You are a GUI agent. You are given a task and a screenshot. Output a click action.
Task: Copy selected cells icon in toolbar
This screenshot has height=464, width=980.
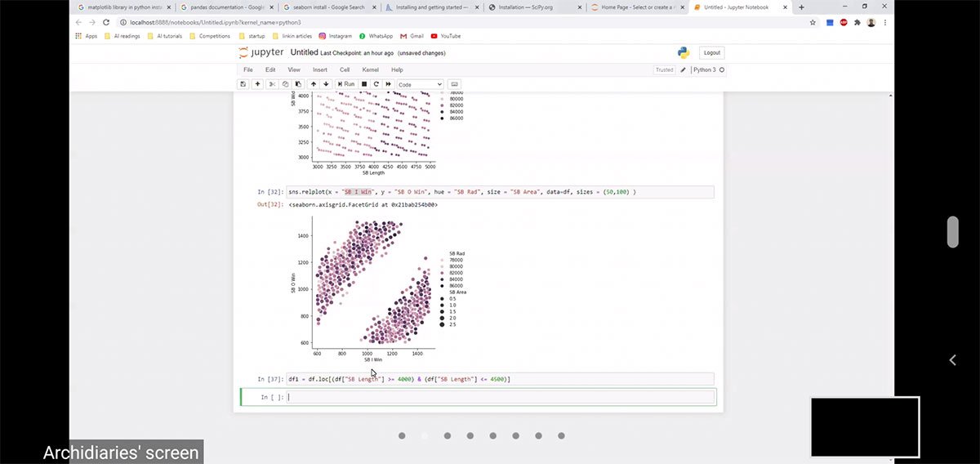(x=285, y=84)
